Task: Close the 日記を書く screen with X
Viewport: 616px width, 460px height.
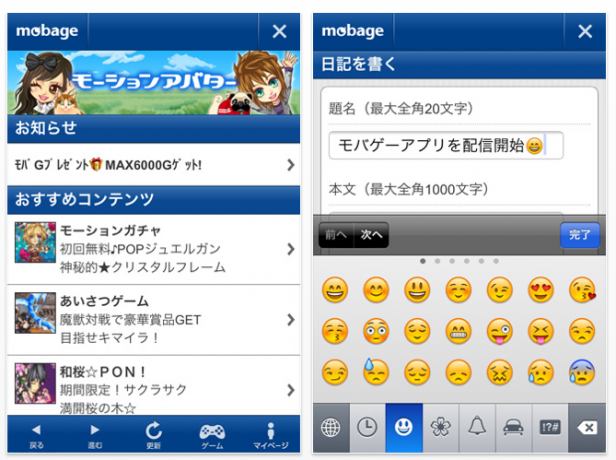Action: pos(585,31)
